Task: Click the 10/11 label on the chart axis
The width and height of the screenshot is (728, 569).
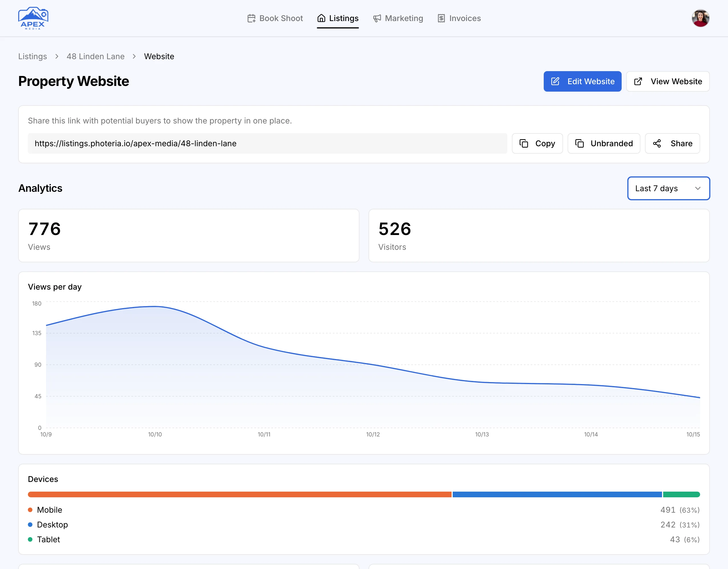Action: [264, 434]
